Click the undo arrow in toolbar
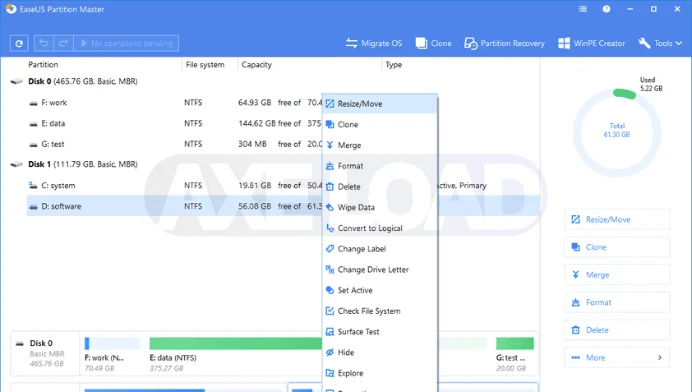The height and width of the screenshot is (392, 692). [x=44, y=43]
